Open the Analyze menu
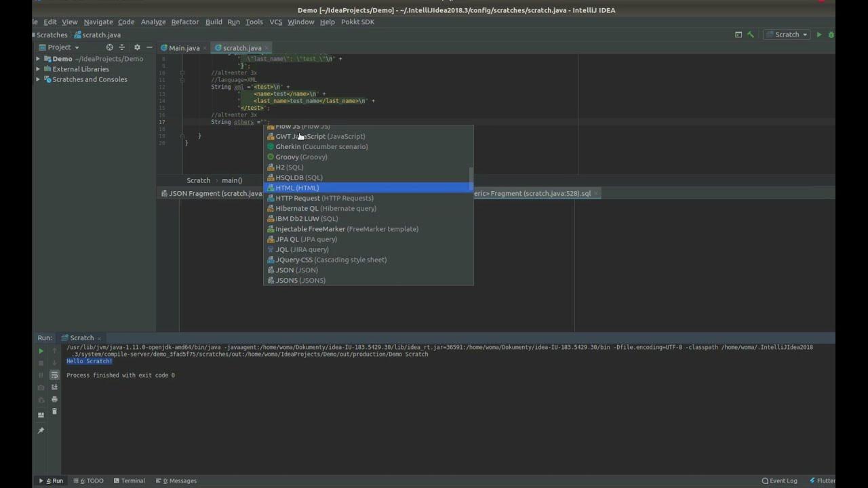 tap(153, 22)
